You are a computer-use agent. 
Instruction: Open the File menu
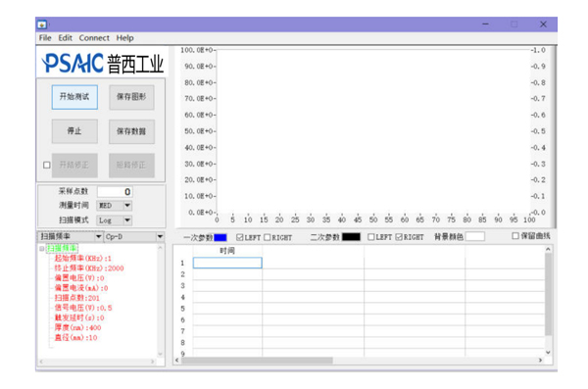[x=45, y=38]
